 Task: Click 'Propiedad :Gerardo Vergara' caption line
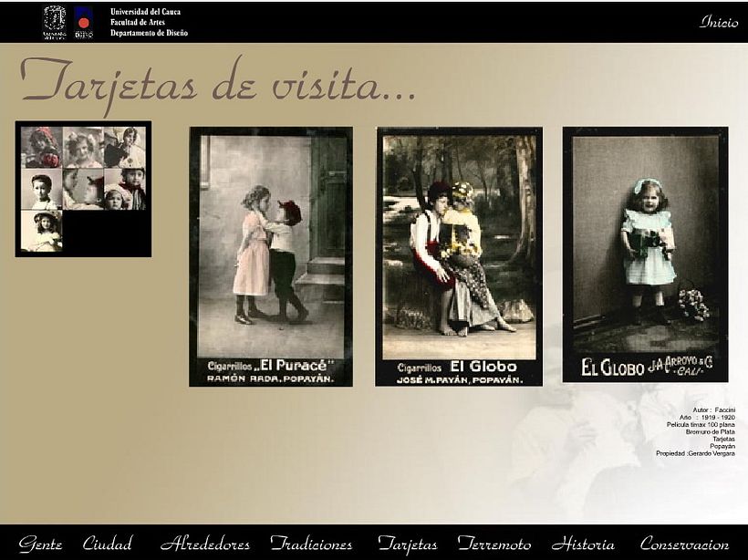coord(695,453)
